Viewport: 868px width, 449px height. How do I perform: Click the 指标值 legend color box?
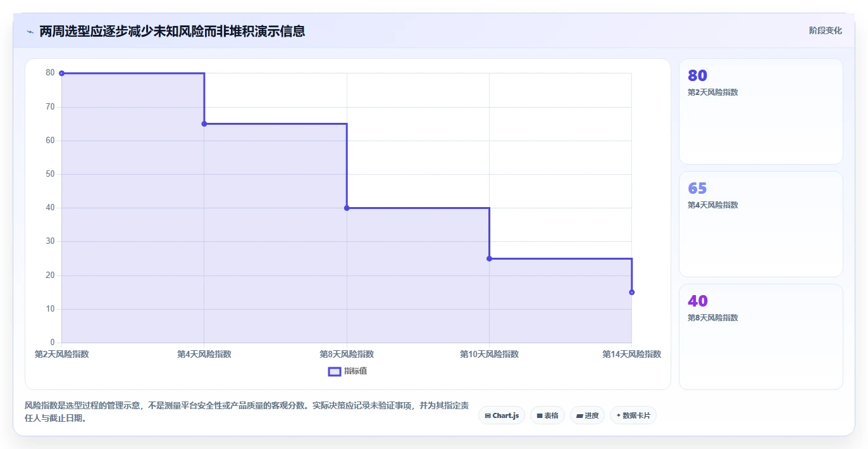pos(335,371)
